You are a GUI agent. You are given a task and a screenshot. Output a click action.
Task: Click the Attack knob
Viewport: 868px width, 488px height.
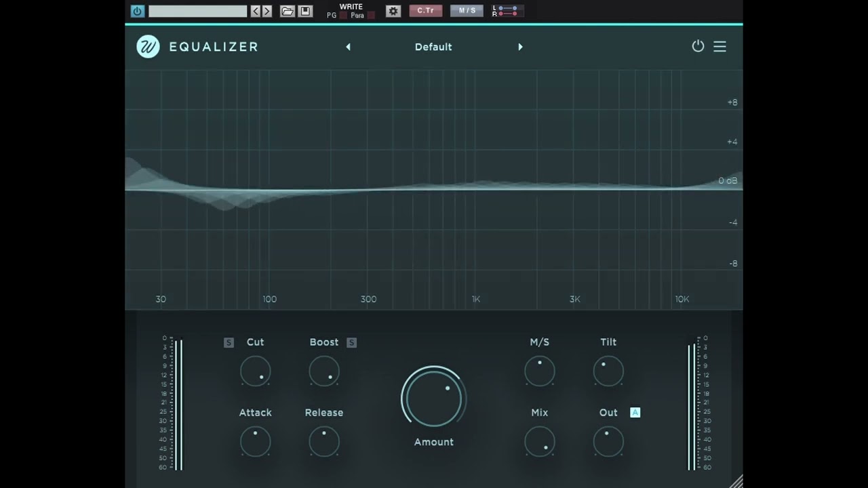[x=256, y=441]
